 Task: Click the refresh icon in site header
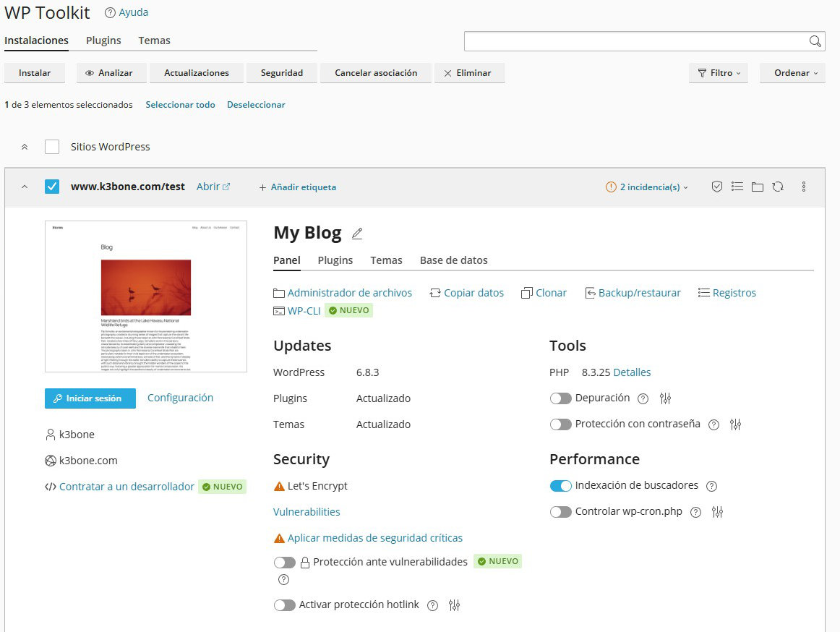click(777, 187)
